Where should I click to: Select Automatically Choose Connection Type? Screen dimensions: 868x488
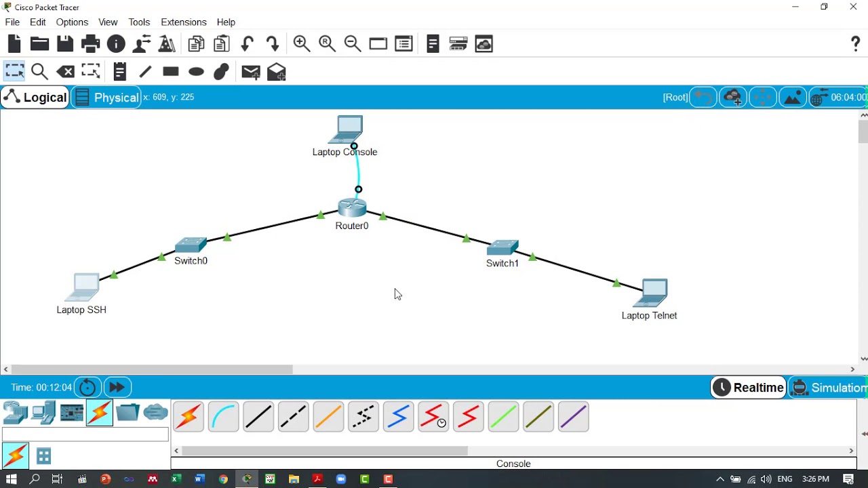point(189,417)
